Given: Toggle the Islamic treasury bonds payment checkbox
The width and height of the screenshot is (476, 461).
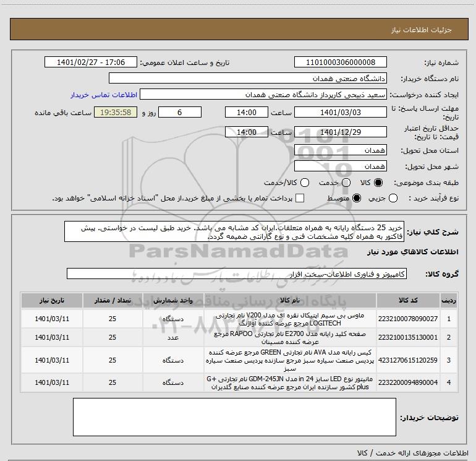Looking at the screenshot, I should click(x=300, y=198).
